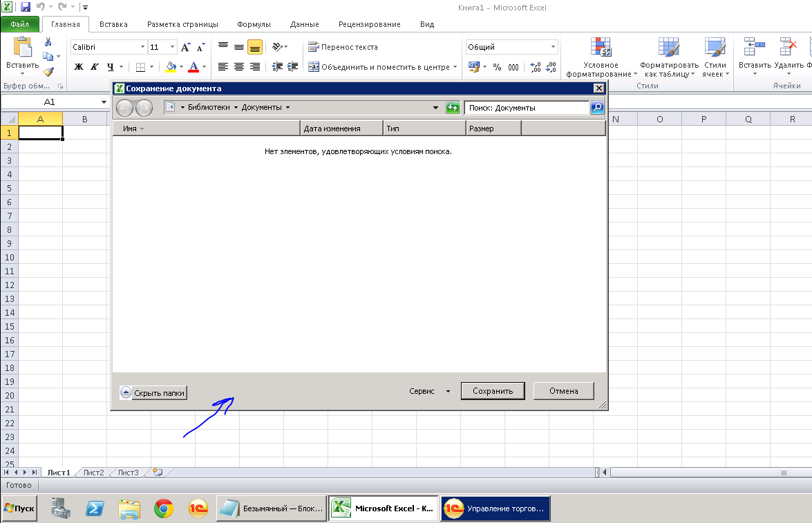Click accounting currency format icon
The image size is (812, 523).
(x=474, y=67)
